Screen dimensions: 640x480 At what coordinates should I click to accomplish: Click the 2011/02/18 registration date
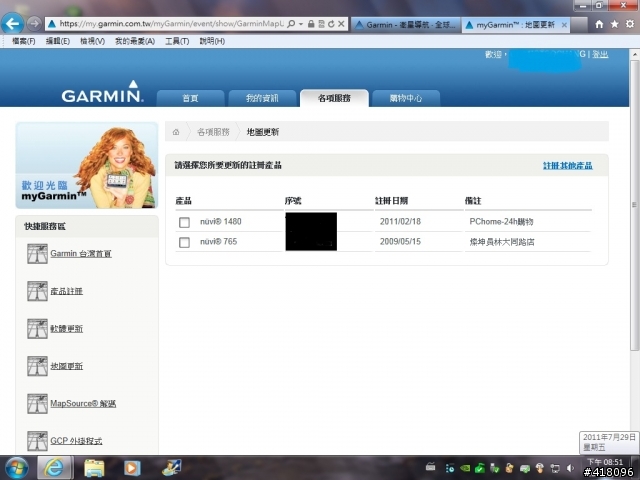400,222
